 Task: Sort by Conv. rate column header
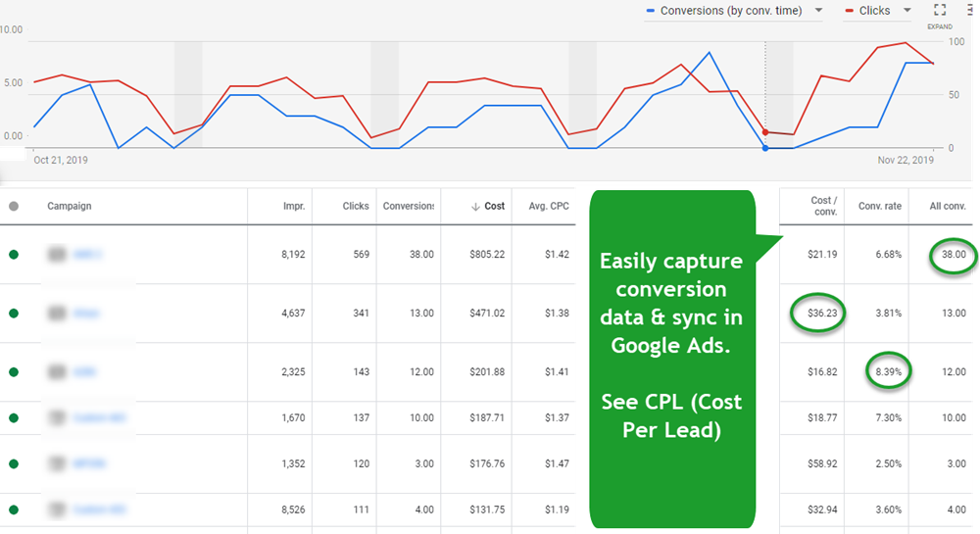880,206
